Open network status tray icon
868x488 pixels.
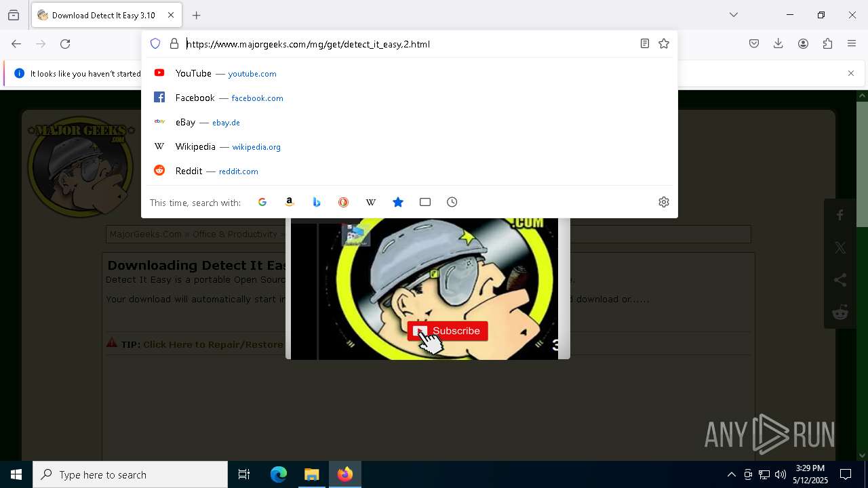[764, 474]
